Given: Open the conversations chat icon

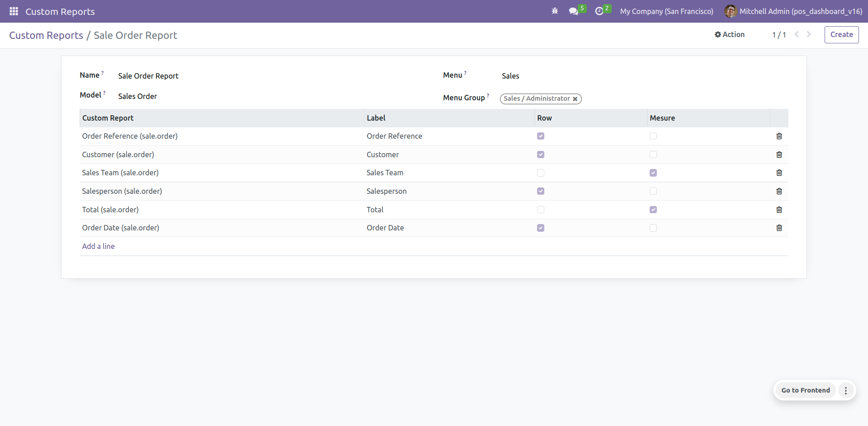Looking at the screenshot, I should [x=573, y=11].
